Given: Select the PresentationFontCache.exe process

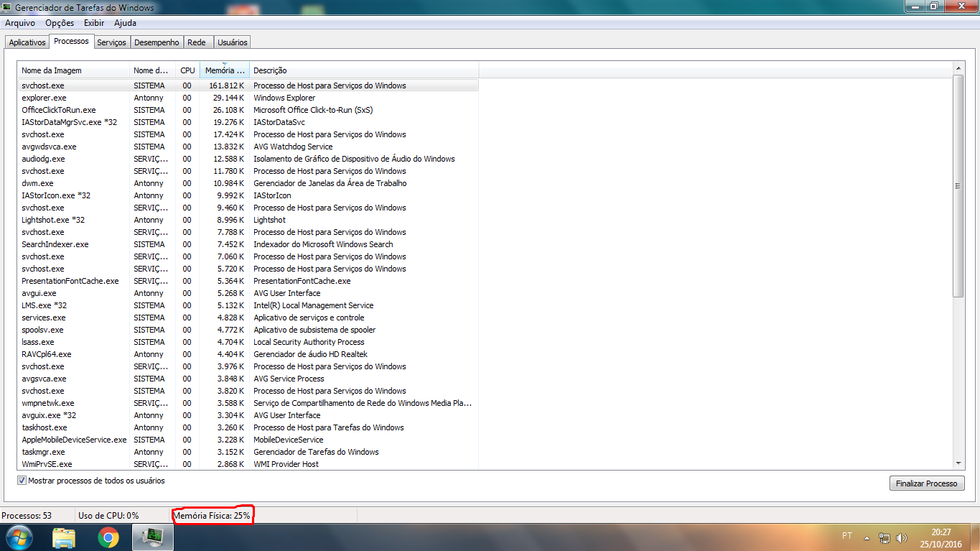Looking at the screenshot, I should click(x=248, y=281).
